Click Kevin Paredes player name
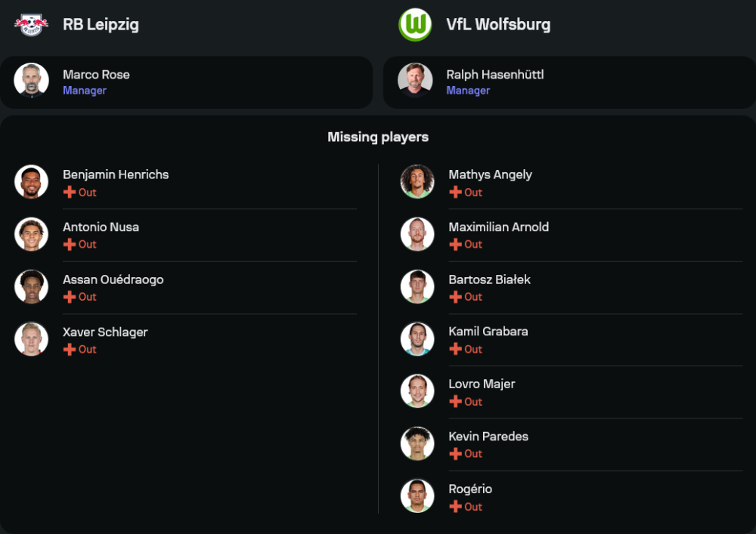The height and width of the screenshot is (534, 756). pos(488,437)
